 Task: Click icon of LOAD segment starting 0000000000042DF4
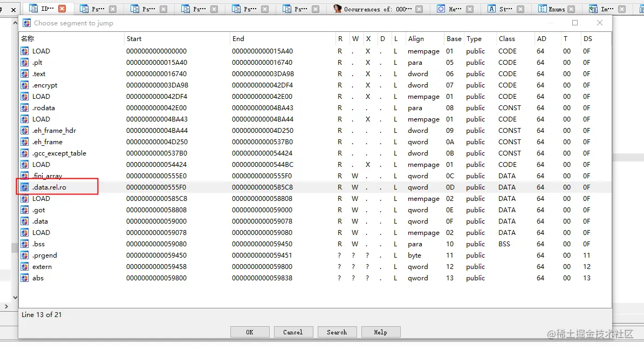(25, 97)
